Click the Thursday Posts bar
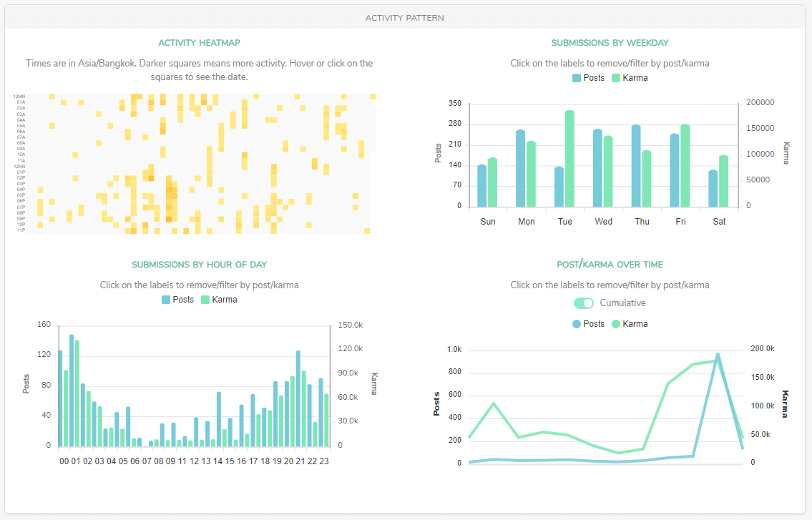This screenshot has width=812, height=520. point(636,166)
